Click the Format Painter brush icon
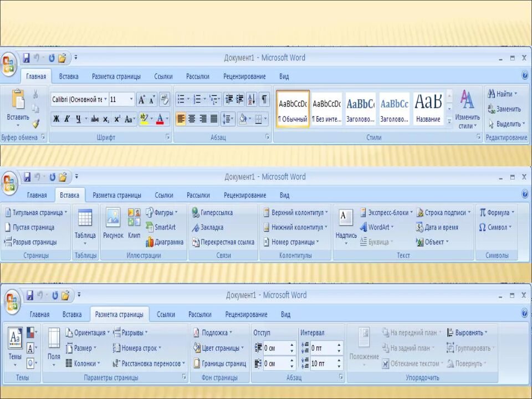This screenshot has width=532, height=399. [35, 124]
